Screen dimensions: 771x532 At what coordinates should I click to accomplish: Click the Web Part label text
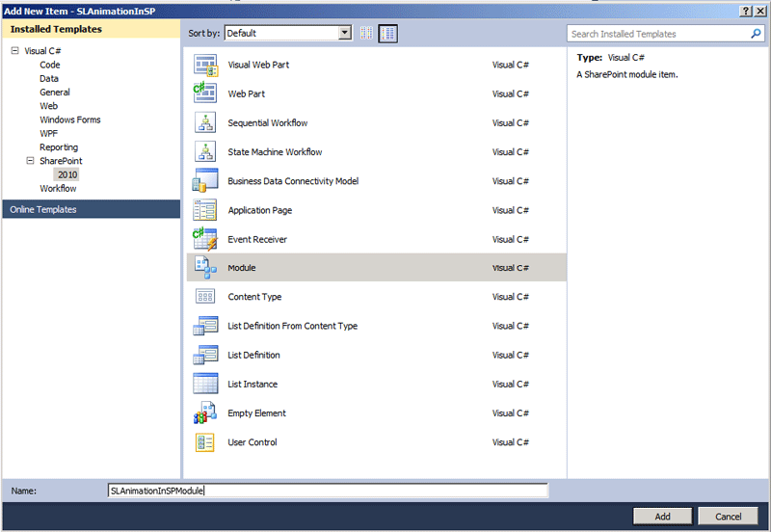(247, 93)
